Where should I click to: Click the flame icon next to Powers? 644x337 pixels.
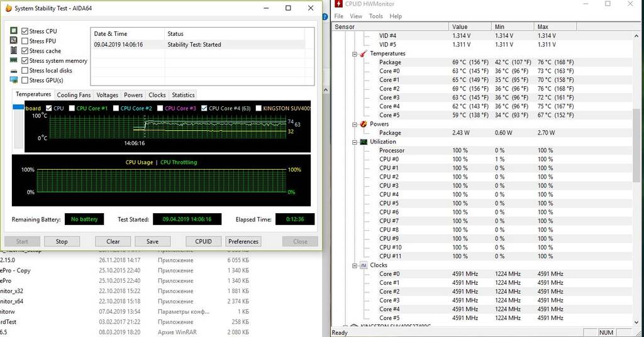click(364, 124)
